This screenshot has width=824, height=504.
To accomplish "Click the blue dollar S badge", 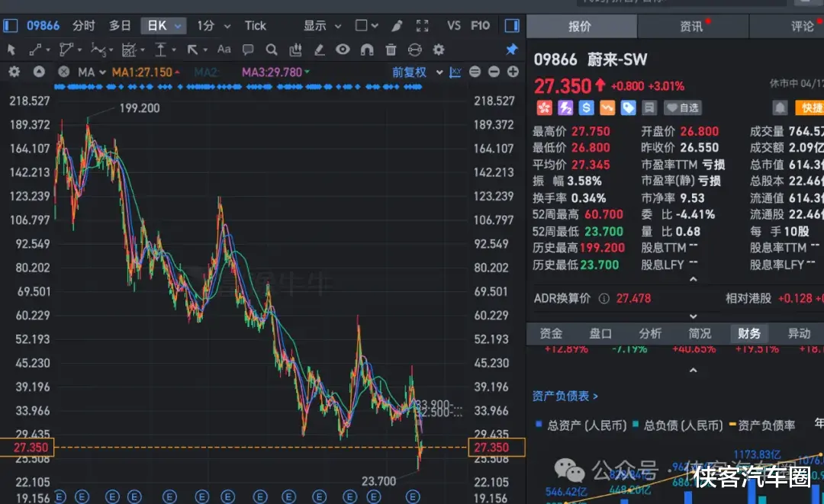I will pyautogui.click(x=586, y=108).
